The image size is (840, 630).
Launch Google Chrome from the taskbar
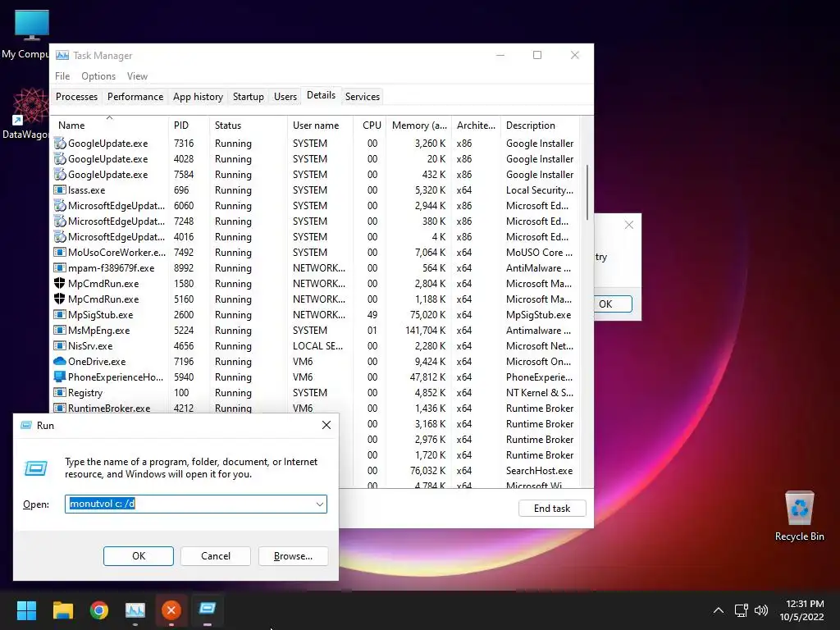click(99, 610)
